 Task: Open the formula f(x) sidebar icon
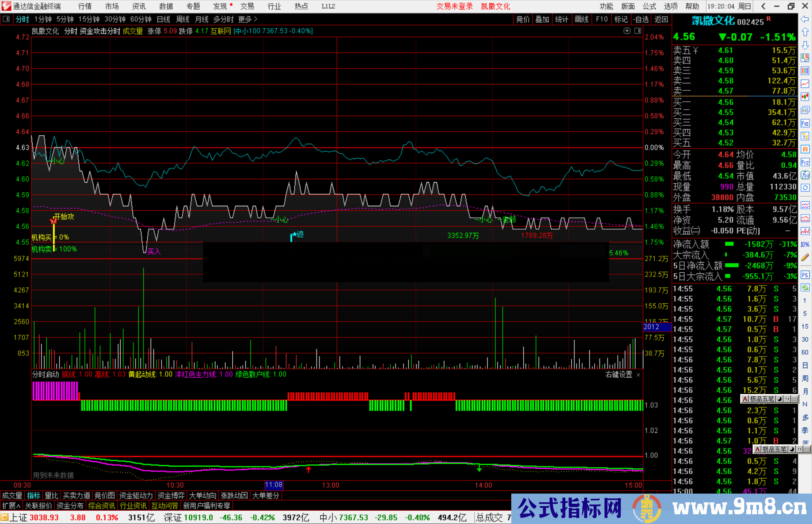click(805, 175)
